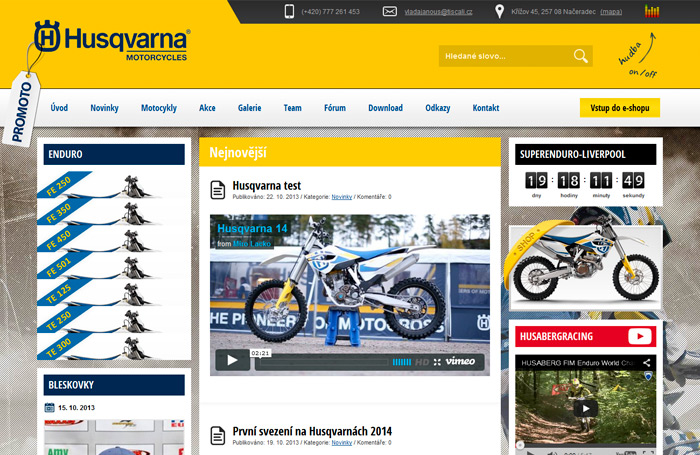Open Miro Lacko author link

252,244
